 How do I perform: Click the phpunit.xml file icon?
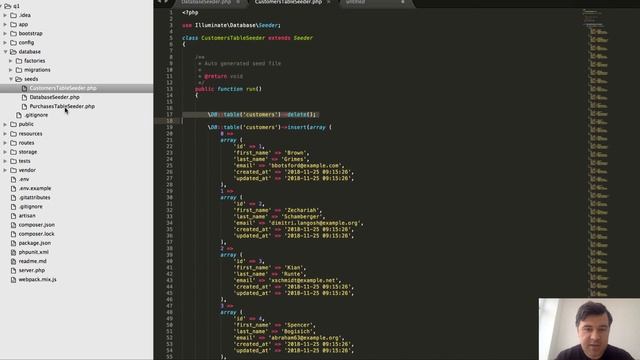click(13, 252)
